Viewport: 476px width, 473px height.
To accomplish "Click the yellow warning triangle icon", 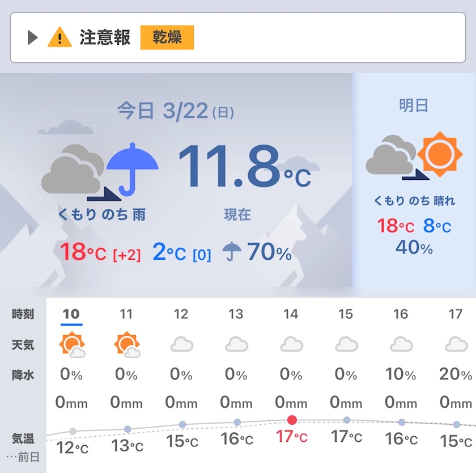I will click(x=59, y=38).
